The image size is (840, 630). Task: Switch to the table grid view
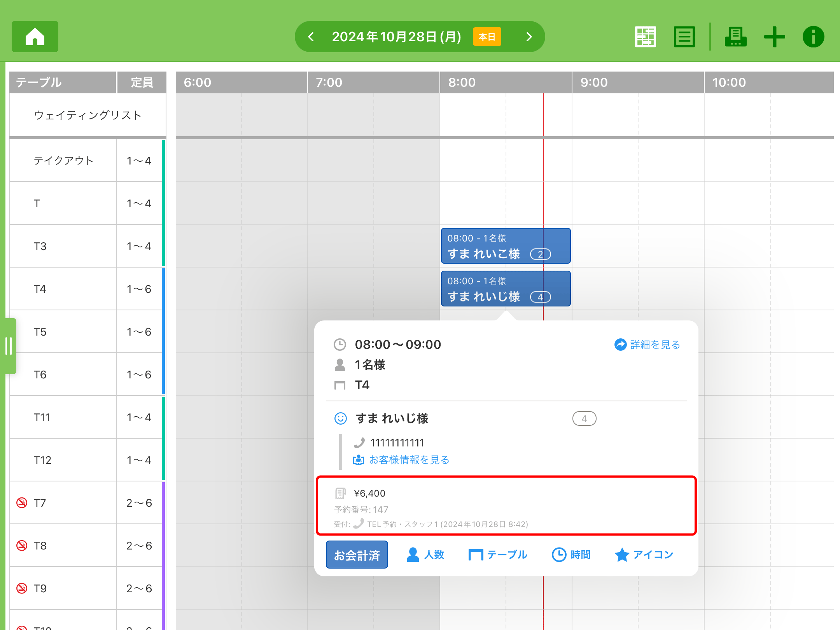(645, 37)
